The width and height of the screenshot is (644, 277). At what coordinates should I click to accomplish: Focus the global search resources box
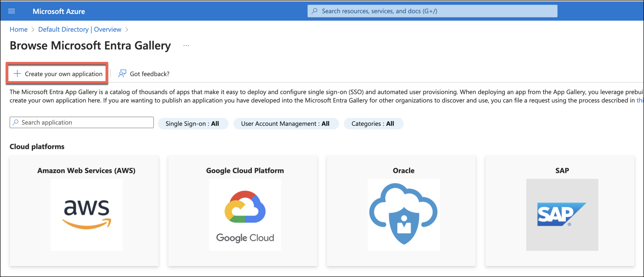pos(432,11)
